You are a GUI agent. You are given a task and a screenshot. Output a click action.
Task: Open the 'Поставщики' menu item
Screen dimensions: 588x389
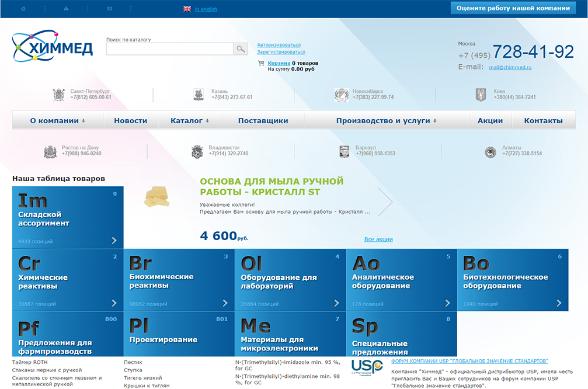pos(263,120)
